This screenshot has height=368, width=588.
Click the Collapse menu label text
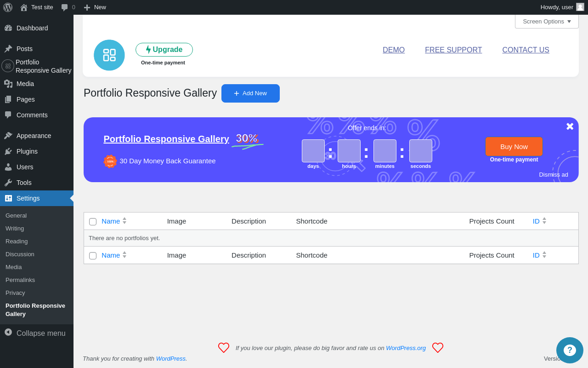pos(41,333)
